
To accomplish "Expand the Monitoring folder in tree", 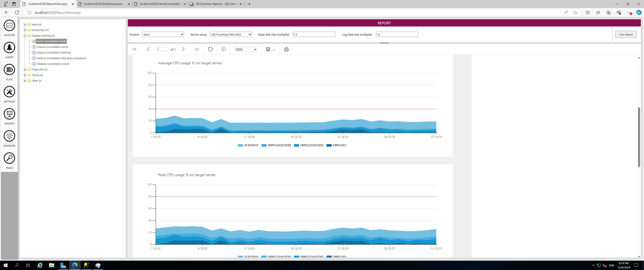I will [25, 30].
